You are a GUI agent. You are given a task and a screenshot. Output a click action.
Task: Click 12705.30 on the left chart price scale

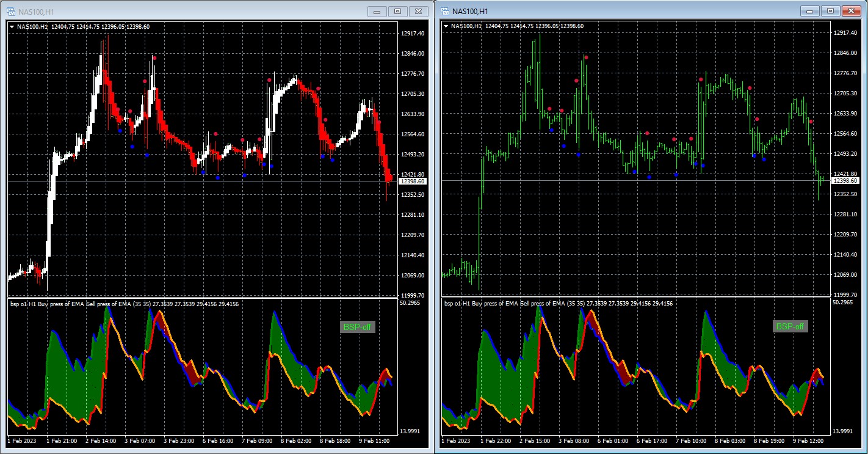[x=413, y=94]
